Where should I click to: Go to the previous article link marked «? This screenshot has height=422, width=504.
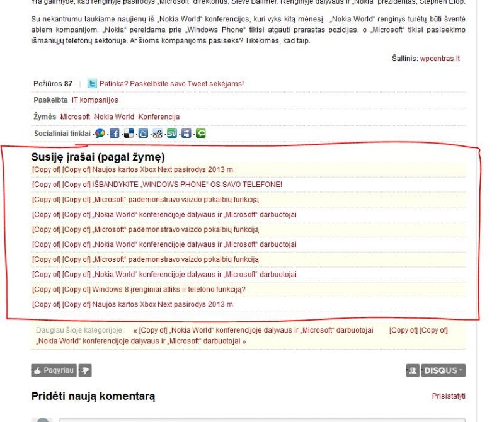[253, 330]
